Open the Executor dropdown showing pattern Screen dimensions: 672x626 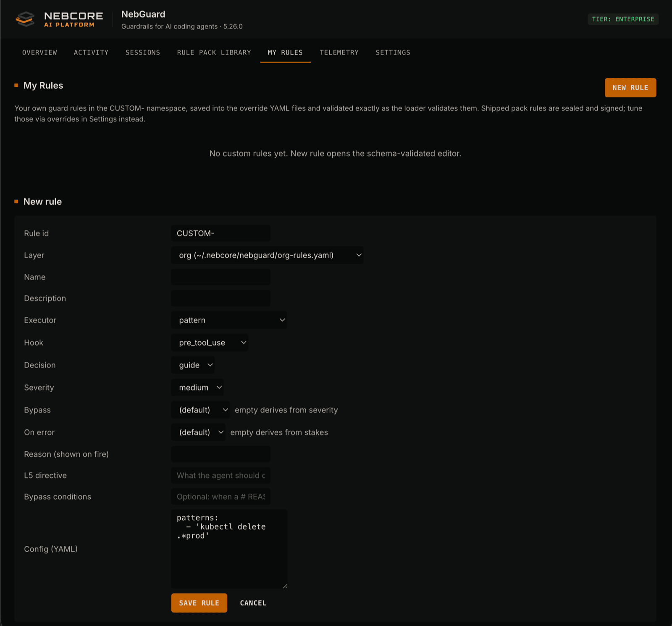[x=229, y=320]
